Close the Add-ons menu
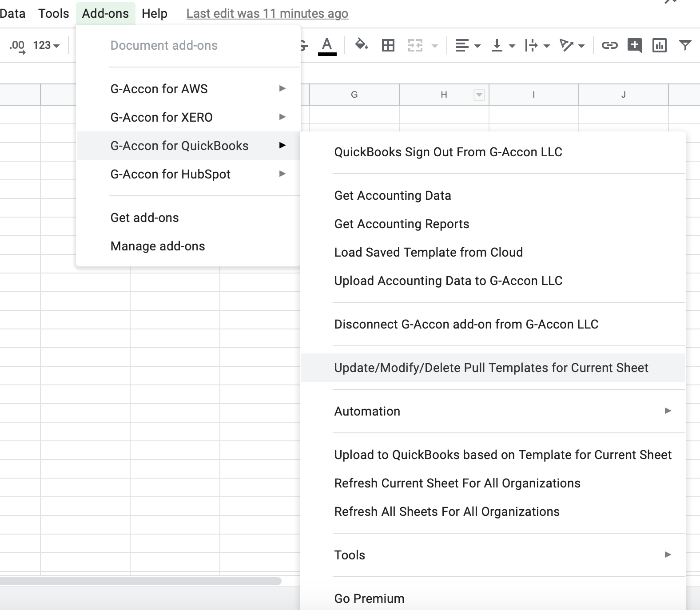The height and width of the screenshot is (610, 700). pyautogui.click(x=105, y=13)
